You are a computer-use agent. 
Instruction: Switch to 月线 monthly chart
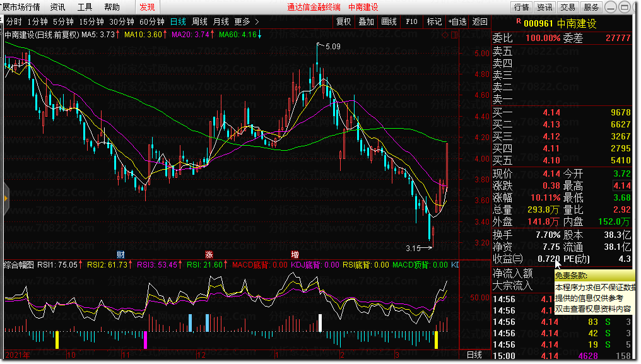[221, 21]
